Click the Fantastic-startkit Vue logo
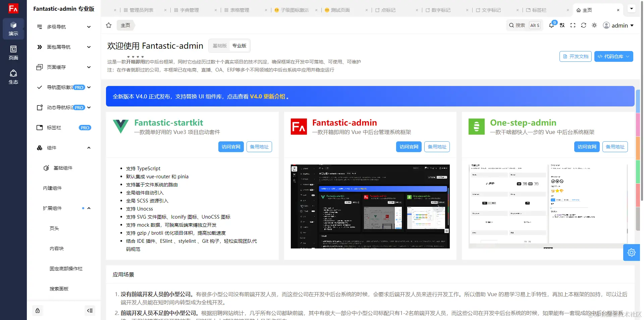 (x=121, y=127)
